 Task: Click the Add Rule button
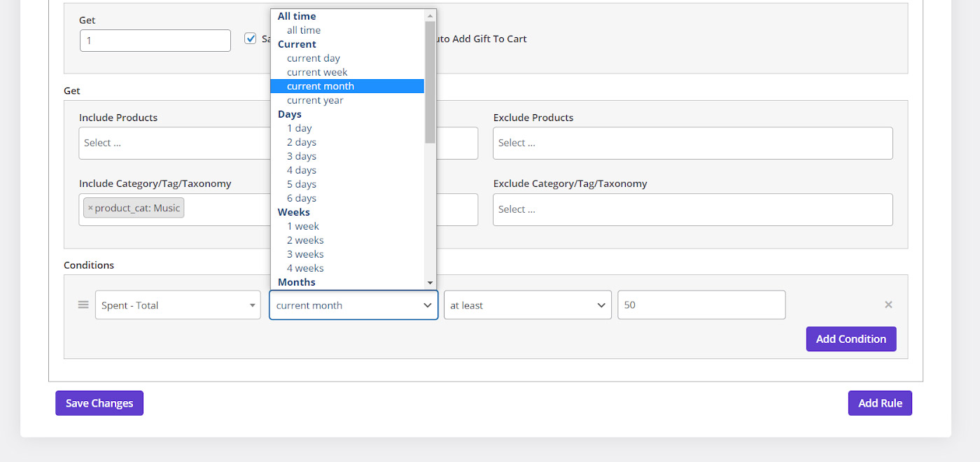[x=880, y=403]
